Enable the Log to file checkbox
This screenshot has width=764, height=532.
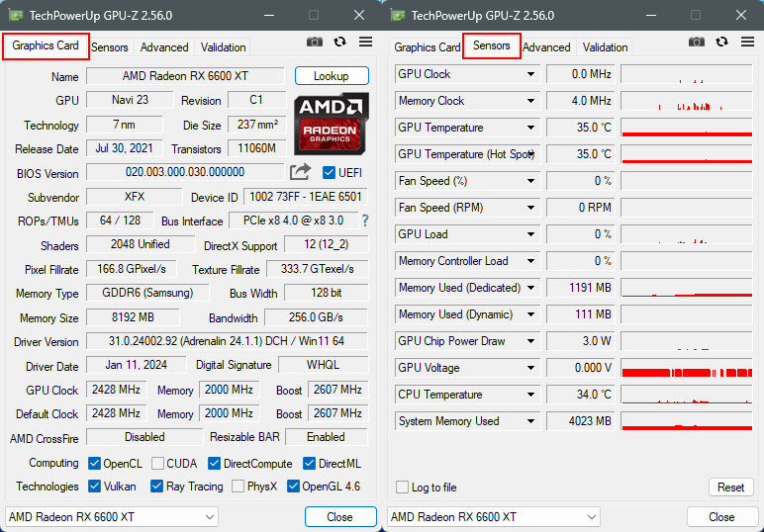[402, 488]
